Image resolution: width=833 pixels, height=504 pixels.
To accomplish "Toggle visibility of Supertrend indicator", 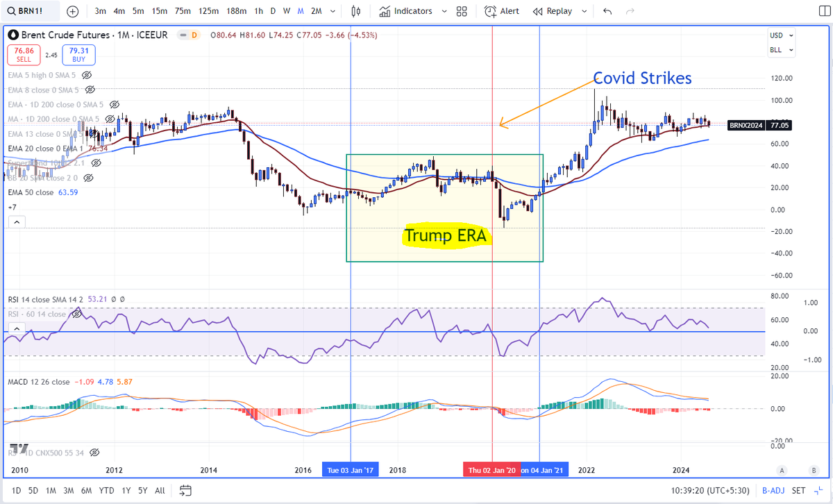I will [x=96, y=163].
